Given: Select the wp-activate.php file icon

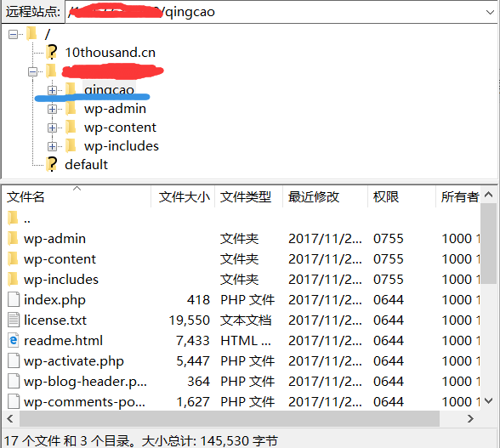Looking at the screenshot, I should [14, 361].
